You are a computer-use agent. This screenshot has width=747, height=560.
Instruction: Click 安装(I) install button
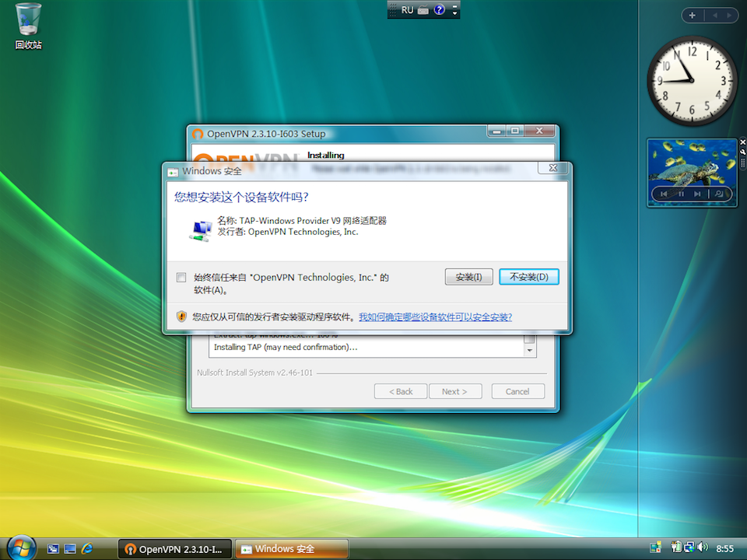(468, 277)
